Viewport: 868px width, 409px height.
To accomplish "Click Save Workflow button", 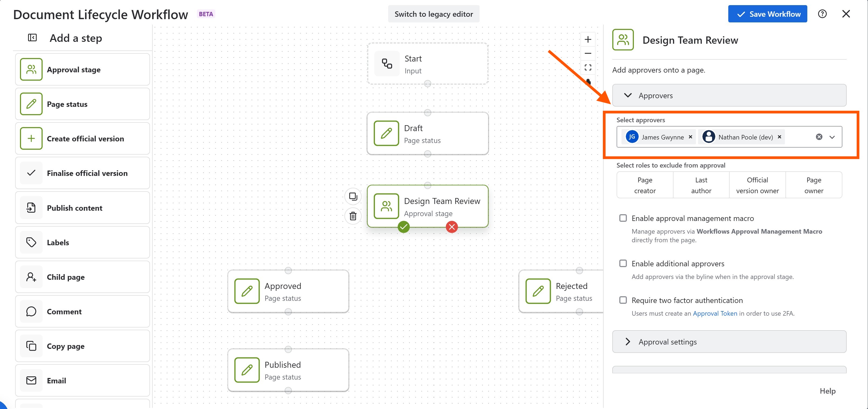I will (x=767, y=14).
